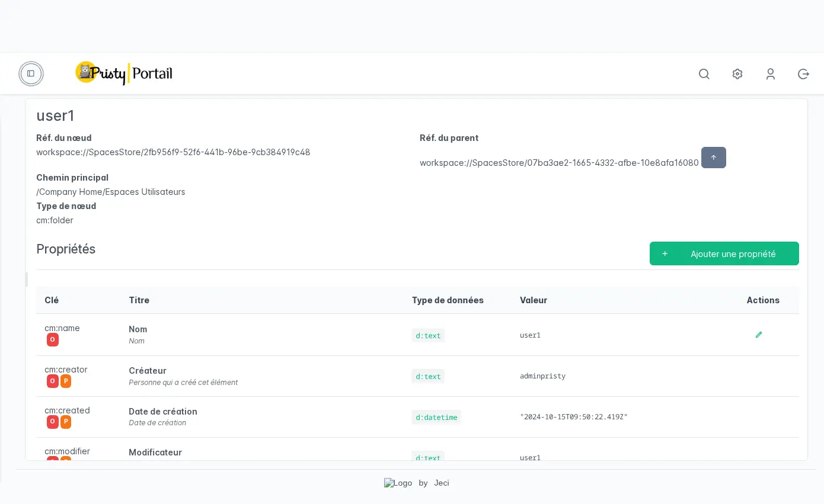Open the settings gear icon
This screenshot has width=824, height=504.
[737, 74]
